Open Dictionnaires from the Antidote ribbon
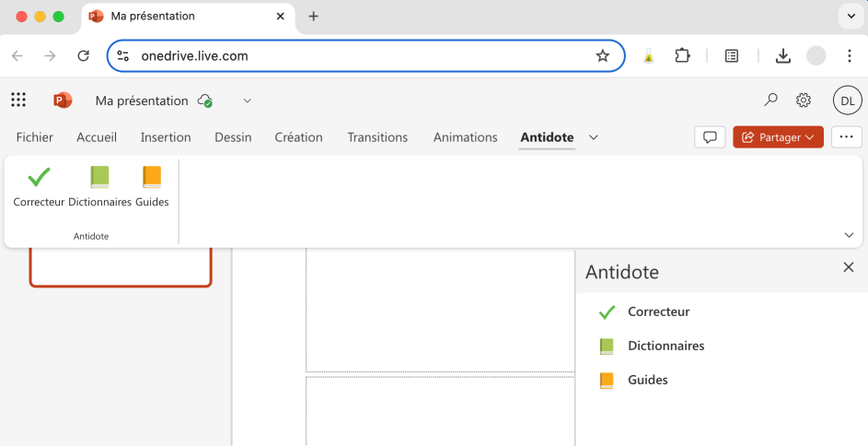 click(99, 178)
